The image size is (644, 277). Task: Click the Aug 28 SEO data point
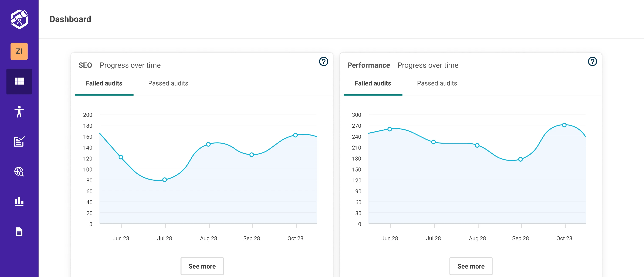point(208,144)
